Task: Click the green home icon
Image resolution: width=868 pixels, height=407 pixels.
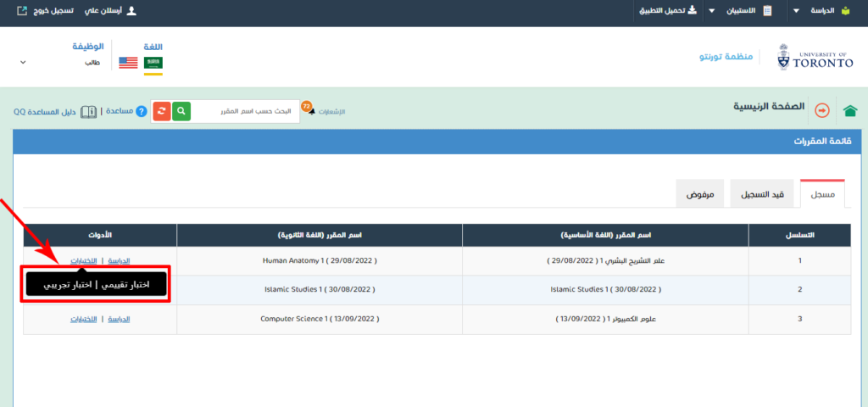Action: [850, 111]
